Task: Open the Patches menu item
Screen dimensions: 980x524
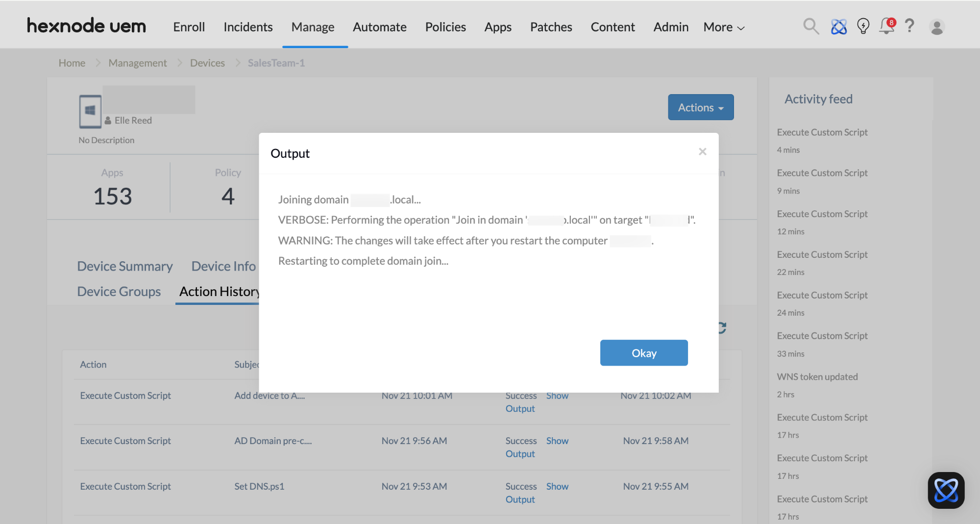Action: point(551,27)
